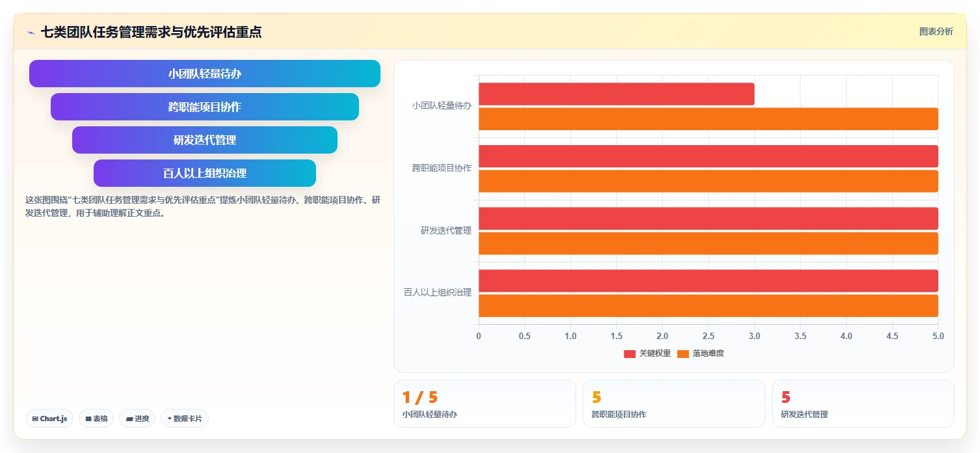This screenshot has height=453, width=980.
Task: Click the orange bar for 跨职能项目协作
Action: tap(708, 181)
